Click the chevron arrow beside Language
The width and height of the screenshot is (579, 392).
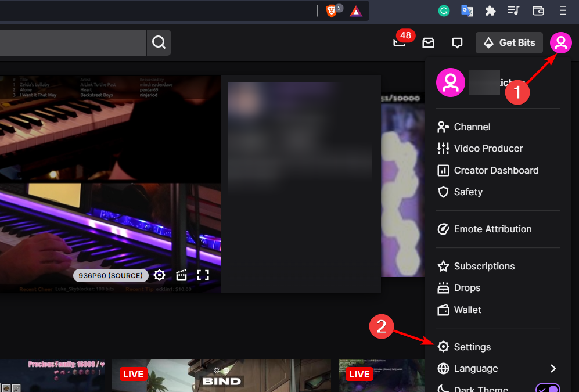tap(553, 368)
